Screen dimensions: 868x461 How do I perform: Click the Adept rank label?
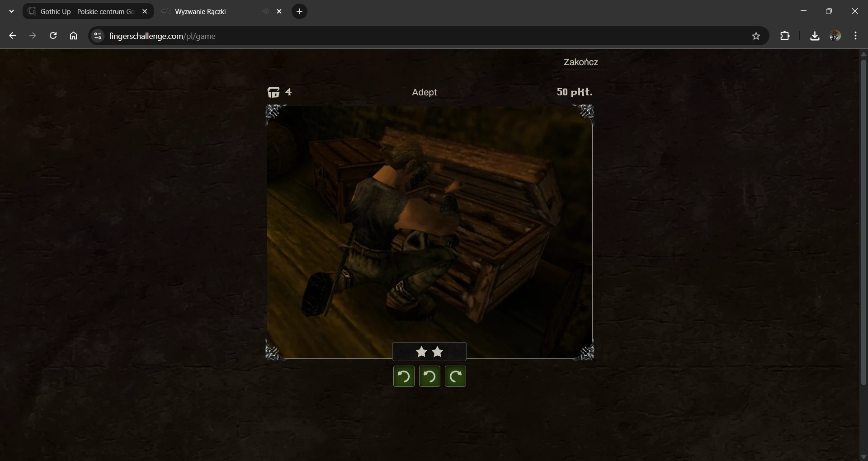click(424, 92)
